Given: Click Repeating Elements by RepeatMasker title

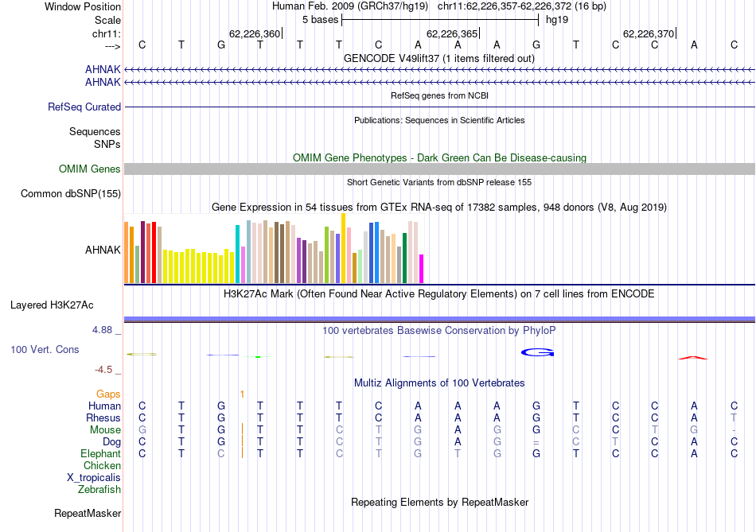Looking at the screenshot, I should point(439,502).
